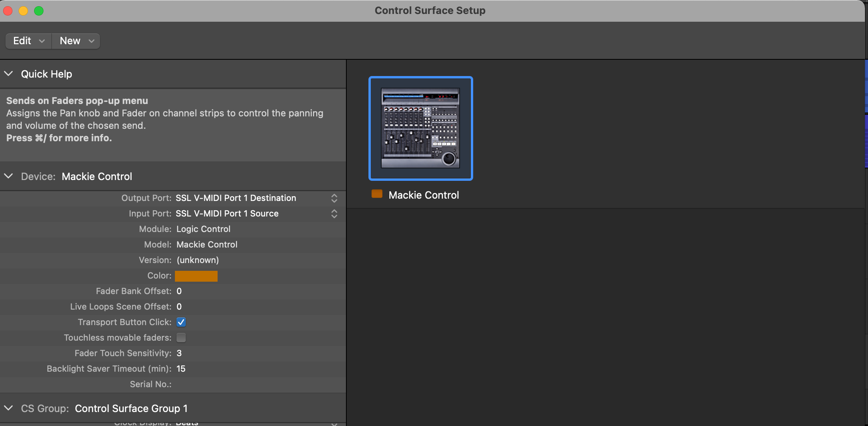
Task: Click Control Surface Group 1 name
Action: pos(131,409)
